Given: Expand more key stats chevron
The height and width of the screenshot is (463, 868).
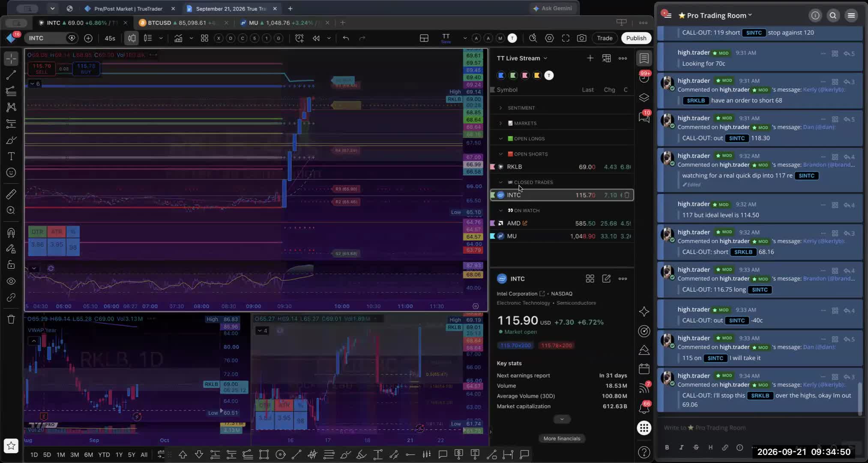Looking at the screenshot, I should click(562, 419).
